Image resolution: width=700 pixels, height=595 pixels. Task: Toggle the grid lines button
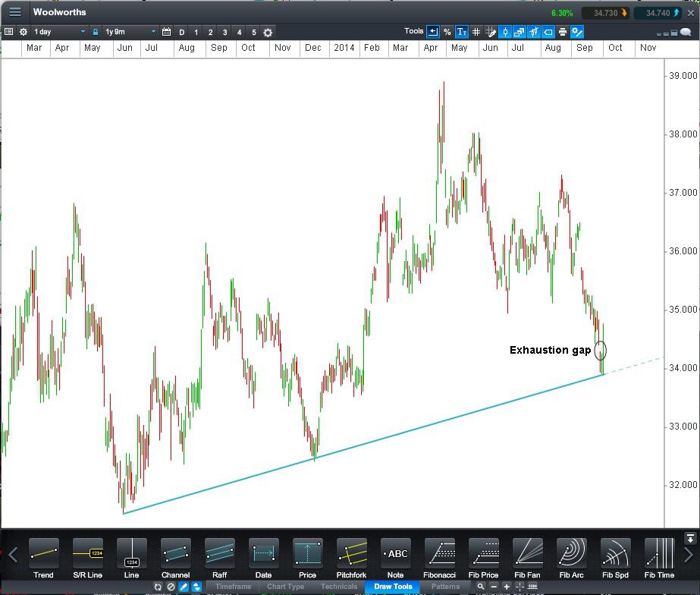pyautogui.click(x=476, y=32)
